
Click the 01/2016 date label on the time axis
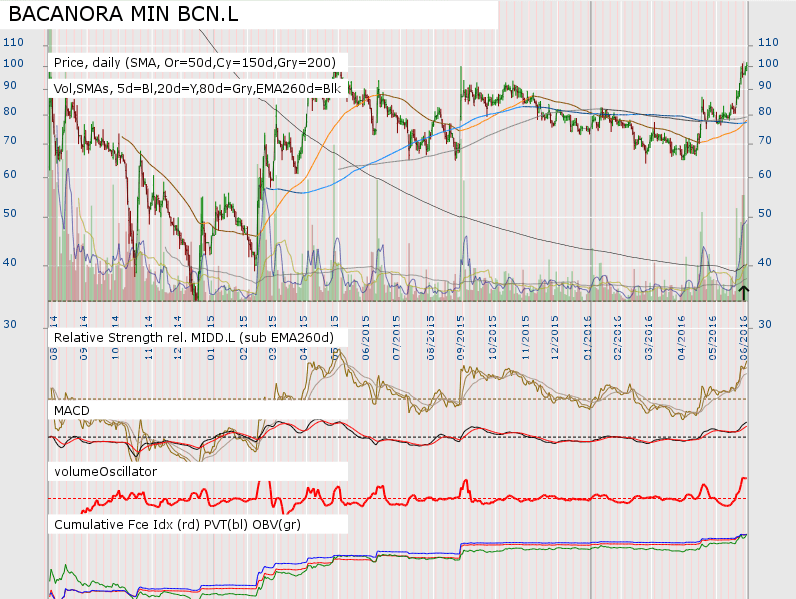[588, 321]
